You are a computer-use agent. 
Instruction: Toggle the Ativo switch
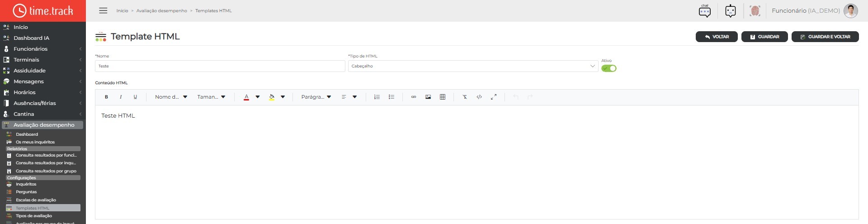click(x=609, y=68)
